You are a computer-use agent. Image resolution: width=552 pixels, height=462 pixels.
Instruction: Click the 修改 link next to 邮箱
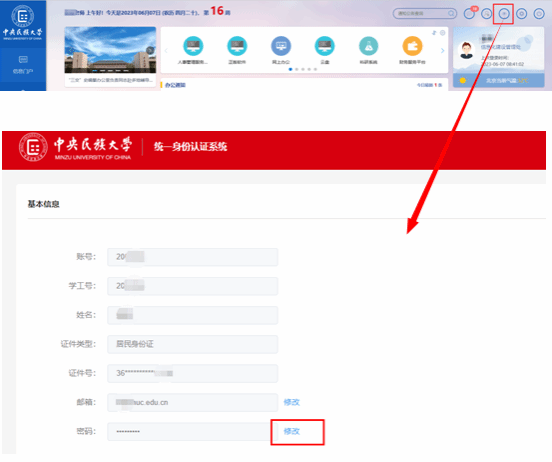tap(291, 402)
